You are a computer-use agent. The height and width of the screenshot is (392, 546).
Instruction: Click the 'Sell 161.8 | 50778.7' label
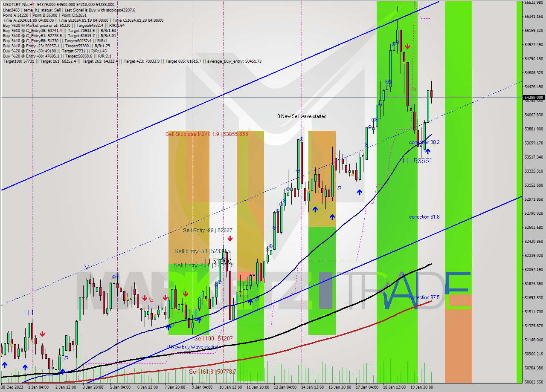[x=212, y=372]
